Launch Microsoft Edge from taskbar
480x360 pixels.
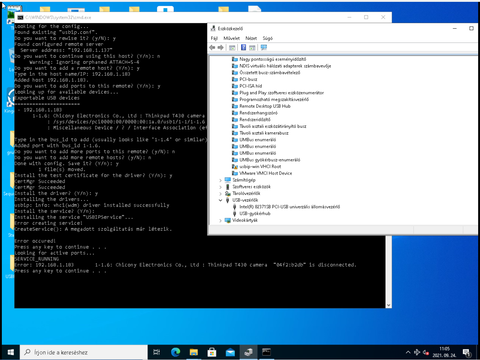[x=176, y=352]
